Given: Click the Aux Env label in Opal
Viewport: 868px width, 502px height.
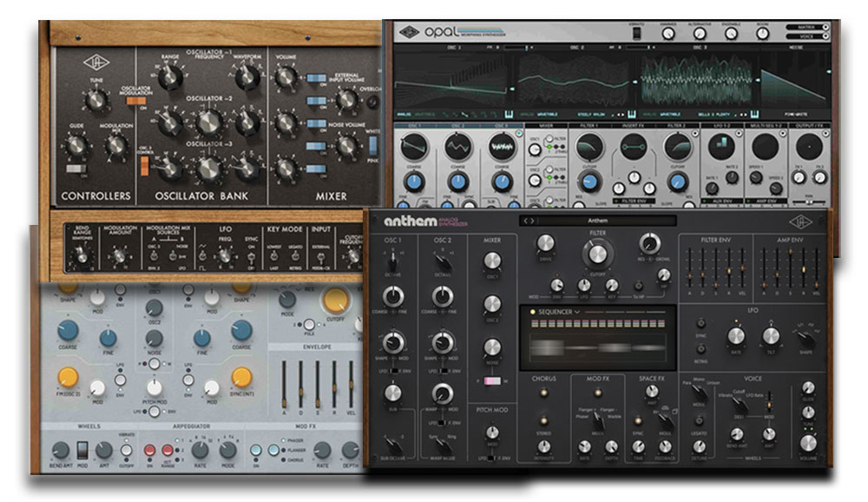Looking at the screenshot, I should tap(722, 201).
